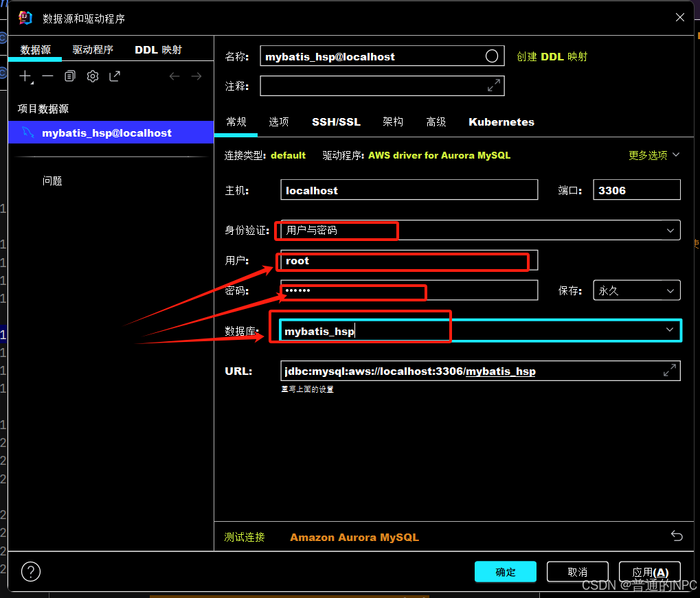Open the DDL 映射 tab

click(158, 49)
